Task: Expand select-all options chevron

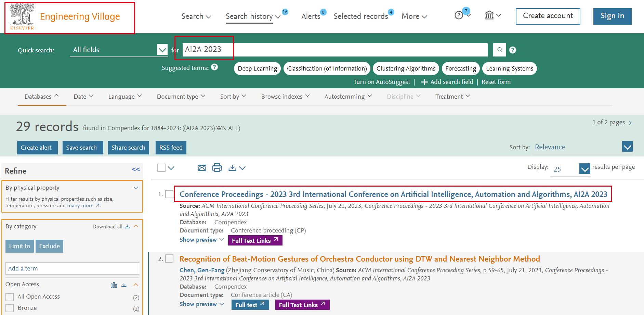Action: click(171, 168)
